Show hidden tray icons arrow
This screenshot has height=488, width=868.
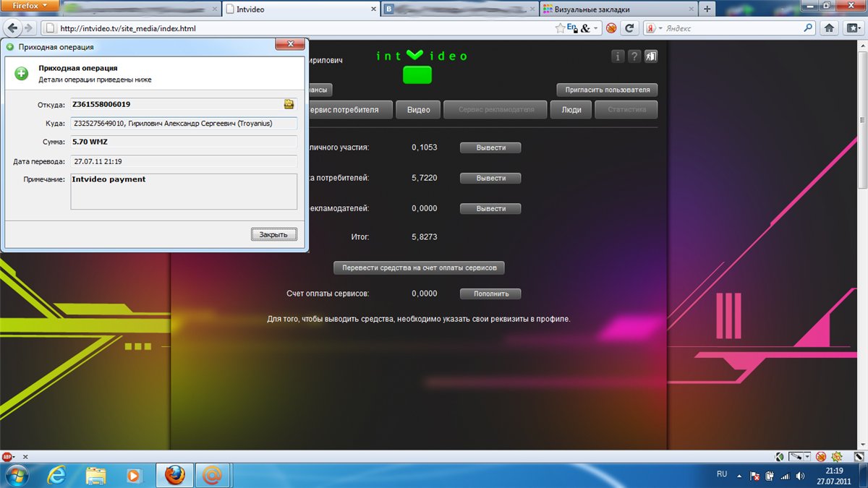[739, 476]
